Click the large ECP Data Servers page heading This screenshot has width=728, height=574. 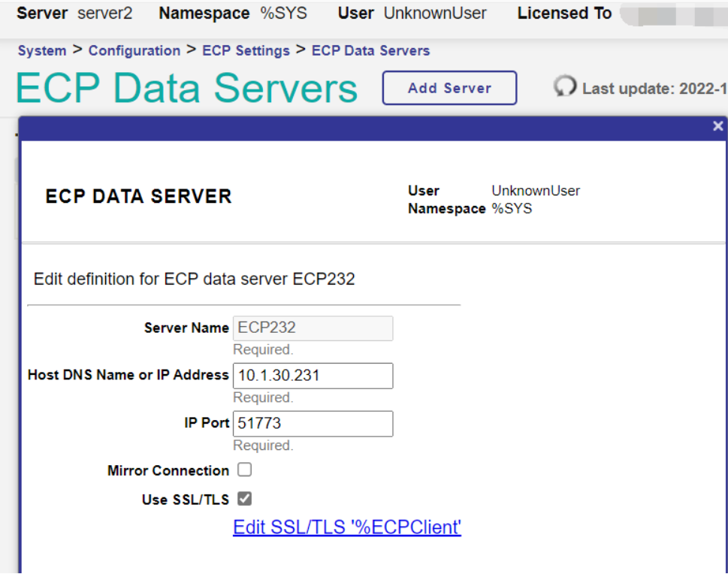pyautogui.click(x=186, y=89)
